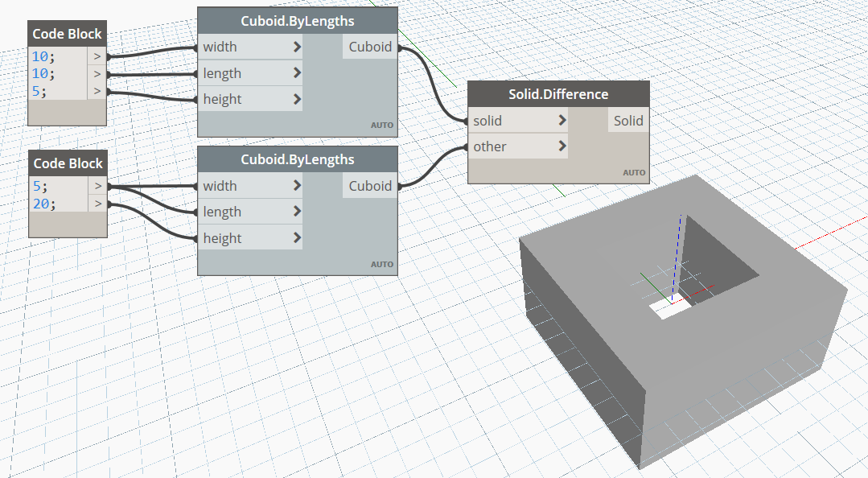Select the lower Cuboid.ByLengths node title

tap(298, 159)
